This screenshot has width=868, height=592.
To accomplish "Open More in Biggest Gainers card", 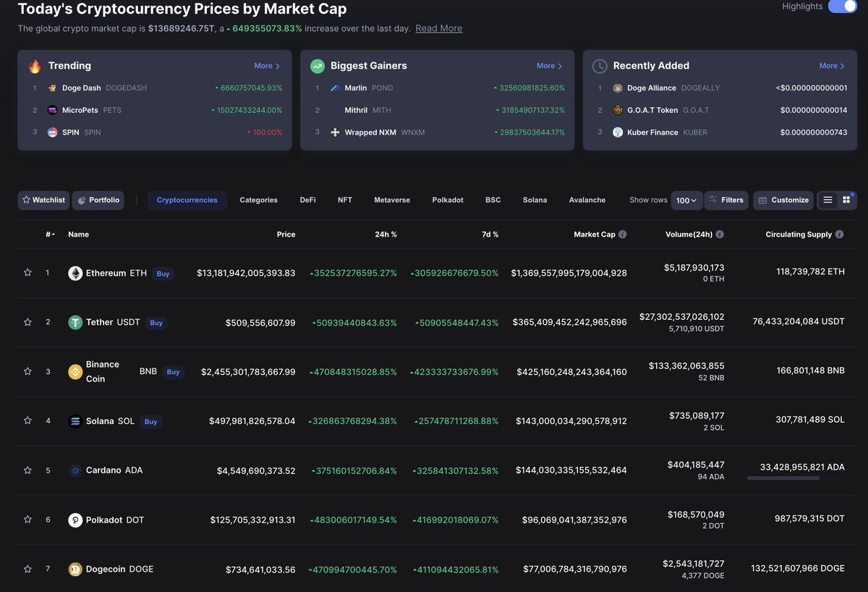I will coord(550,66).
